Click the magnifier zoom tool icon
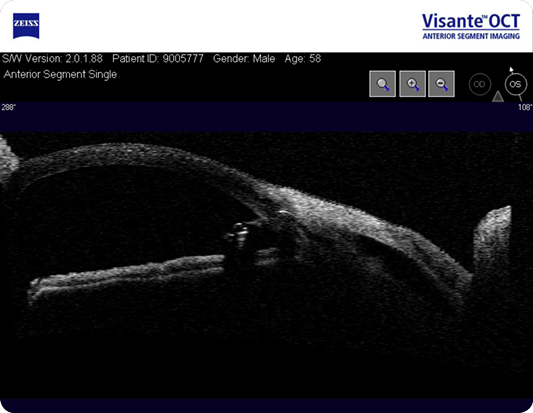The width and height of the screenshot is (533, 413). tap(382, 84)
